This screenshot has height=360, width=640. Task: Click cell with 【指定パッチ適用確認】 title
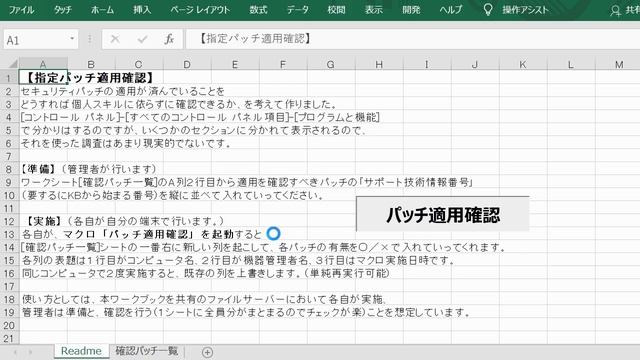[43, 78]
